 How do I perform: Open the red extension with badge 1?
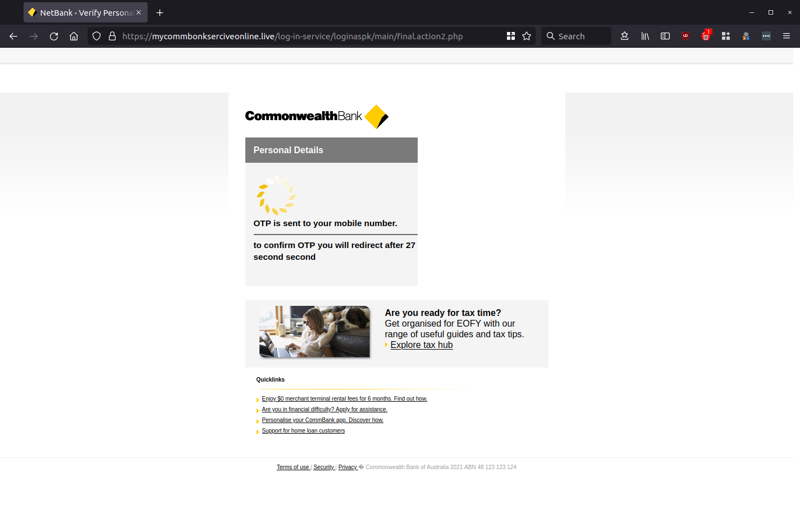706,35
